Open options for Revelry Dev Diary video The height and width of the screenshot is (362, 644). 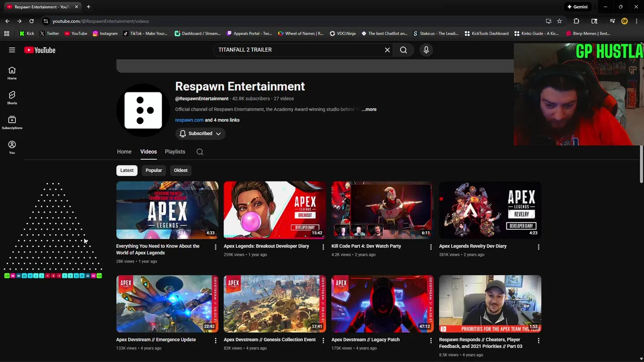point(538,247)
